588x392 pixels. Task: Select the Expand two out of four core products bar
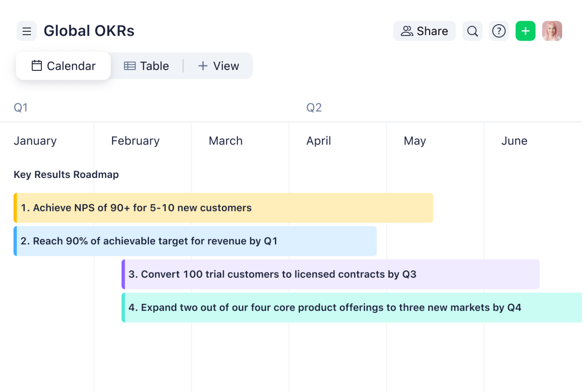click(352, 307)
